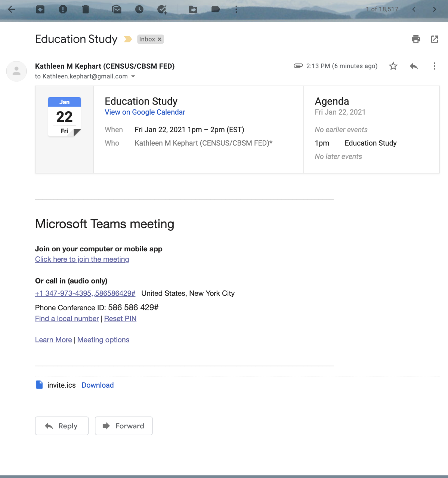
Task: Report this email as spam
Action: [63, 9]
